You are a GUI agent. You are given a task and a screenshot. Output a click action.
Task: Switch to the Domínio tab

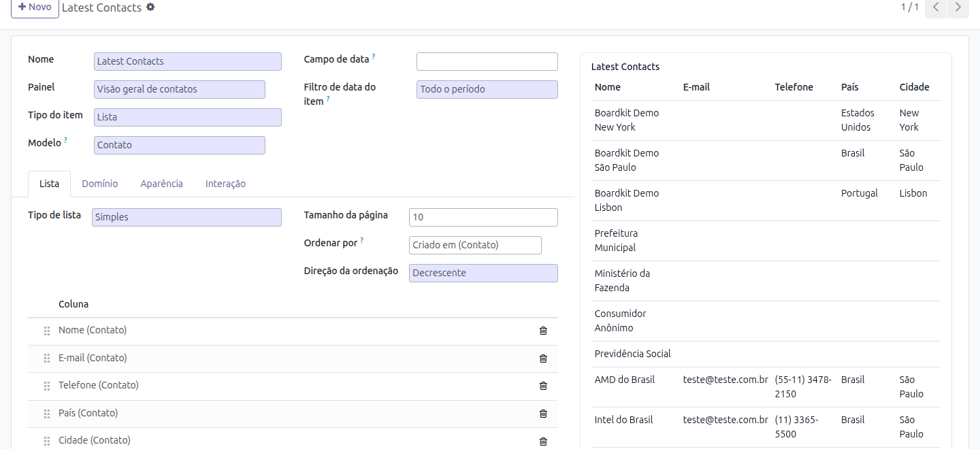point(100,184)
